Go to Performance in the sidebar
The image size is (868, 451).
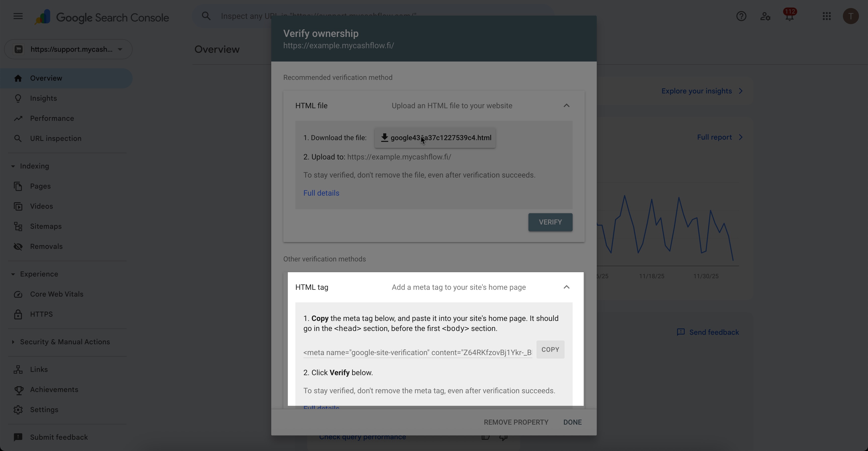coord(52,119)
